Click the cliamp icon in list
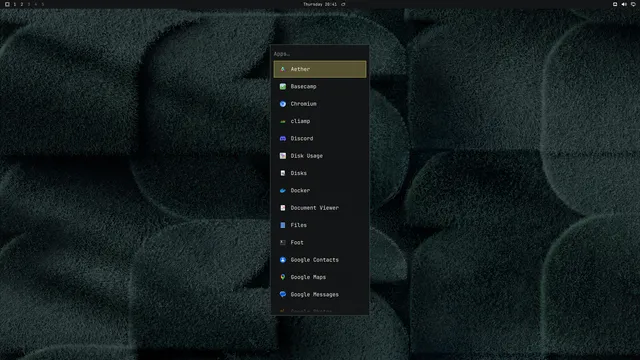The image size is (640, 360). 283,121
